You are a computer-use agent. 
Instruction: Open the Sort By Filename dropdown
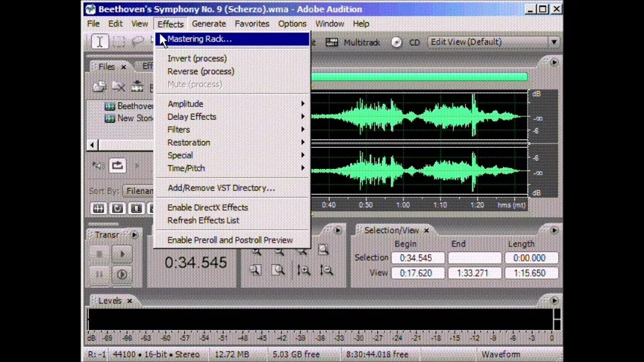(x=138, y=191)
